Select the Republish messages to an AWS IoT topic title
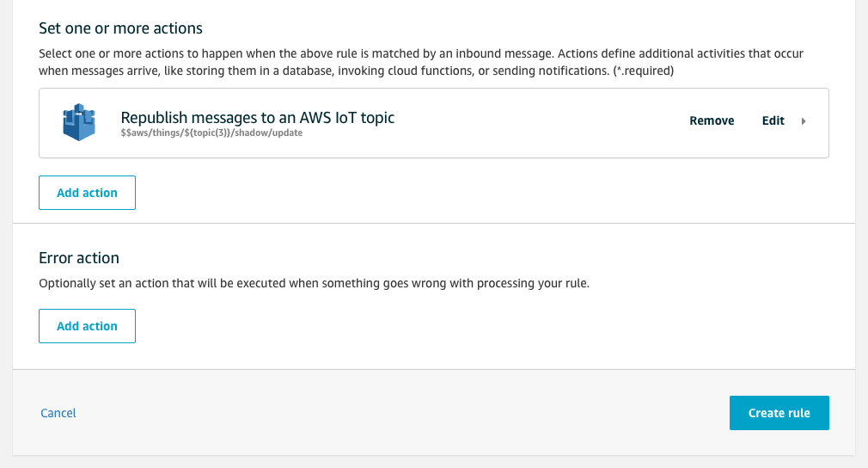The height and width of the screenshot is (468, 868). coord(258,117)
